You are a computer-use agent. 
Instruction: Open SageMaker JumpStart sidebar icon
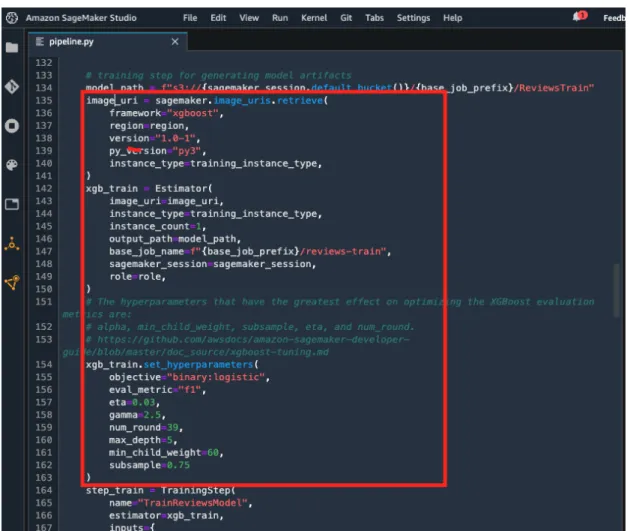pos(12,244)
